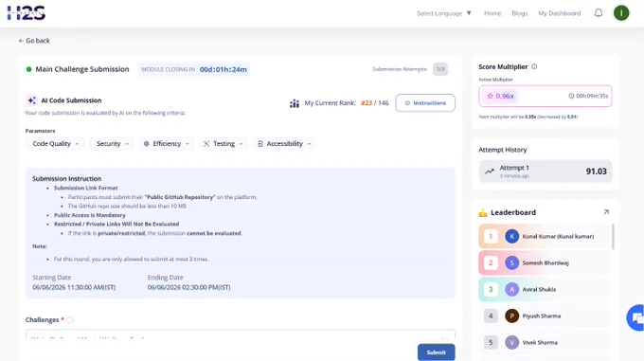Click the Accessibility parameter icon

(x=260, y=144)
